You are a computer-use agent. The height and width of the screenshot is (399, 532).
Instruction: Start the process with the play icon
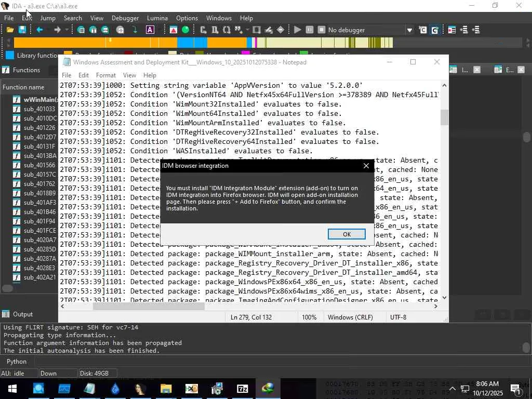coord(298,30)
